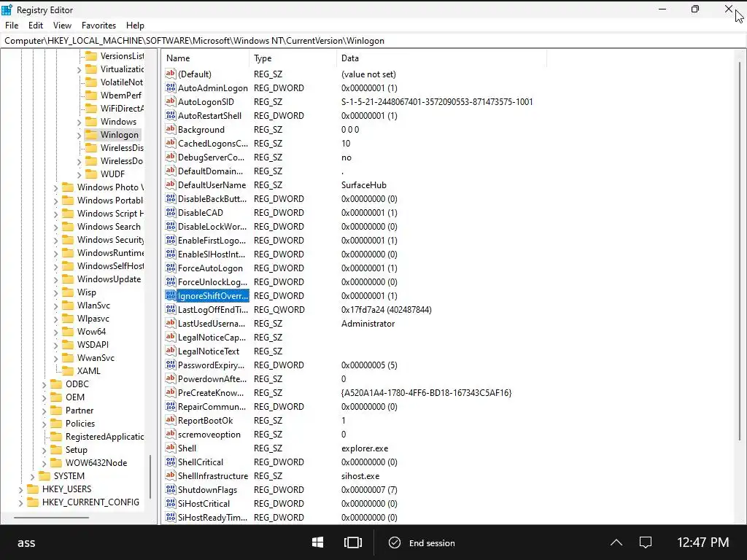Select the LegalNoticeText value name

click(209, 351)
